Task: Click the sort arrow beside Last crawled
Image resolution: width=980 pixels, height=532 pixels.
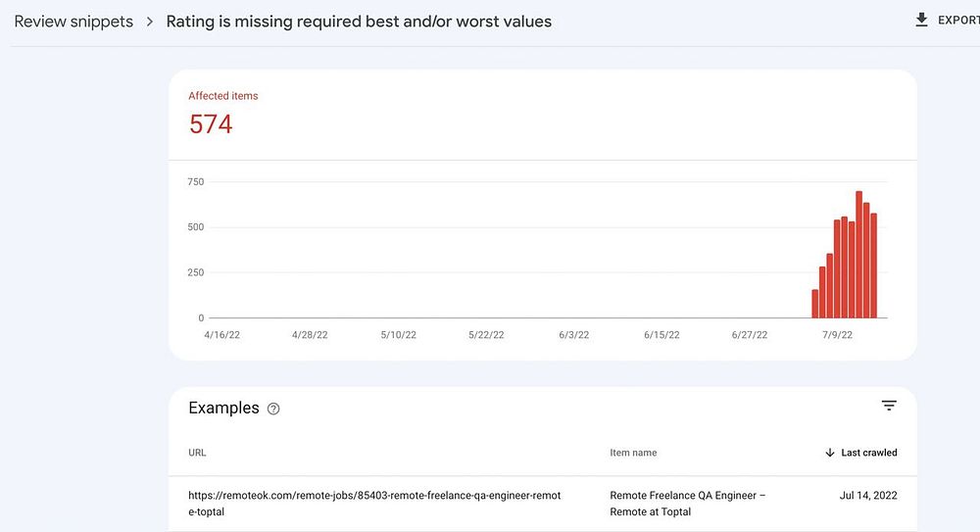Action: click(x=830, y=453)
